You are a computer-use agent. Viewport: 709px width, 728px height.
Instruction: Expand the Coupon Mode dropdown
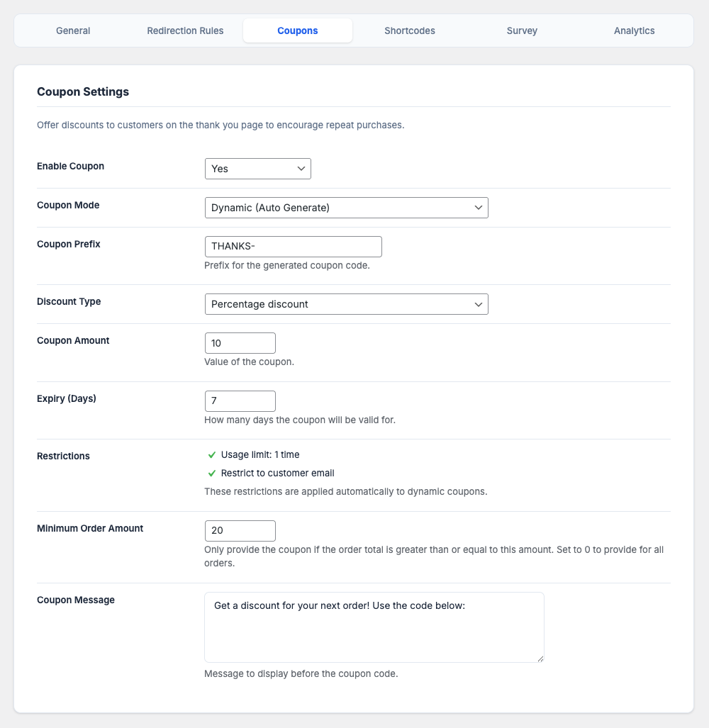click(346, 208)
